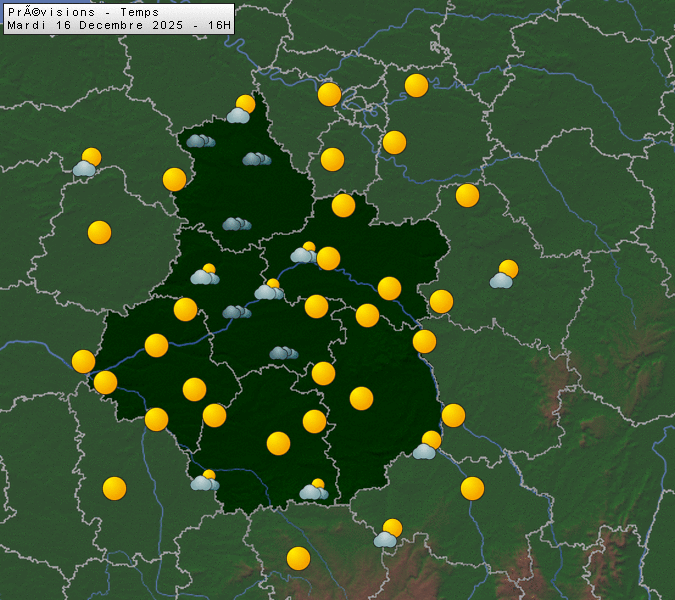Select the sun icon right of the top partly cloudy icon

(330, 95)
